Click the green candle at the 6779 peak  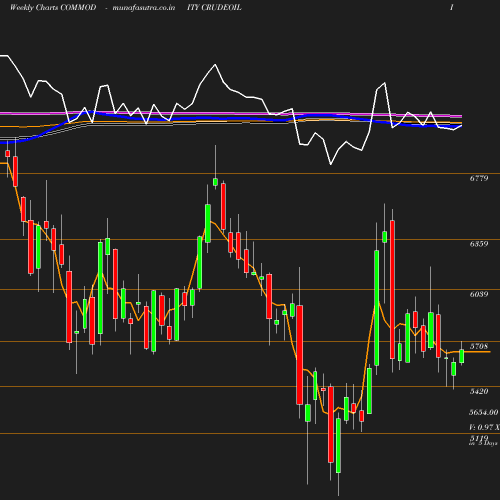click(x=215, y=182)
